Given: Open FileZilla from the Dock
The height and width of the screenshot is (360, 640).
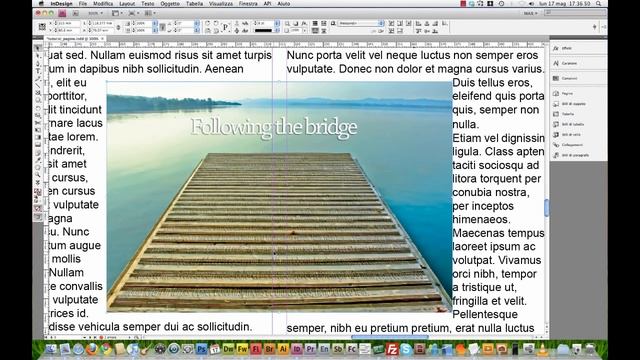Looking at the screenshot, I should pos(392,349).
